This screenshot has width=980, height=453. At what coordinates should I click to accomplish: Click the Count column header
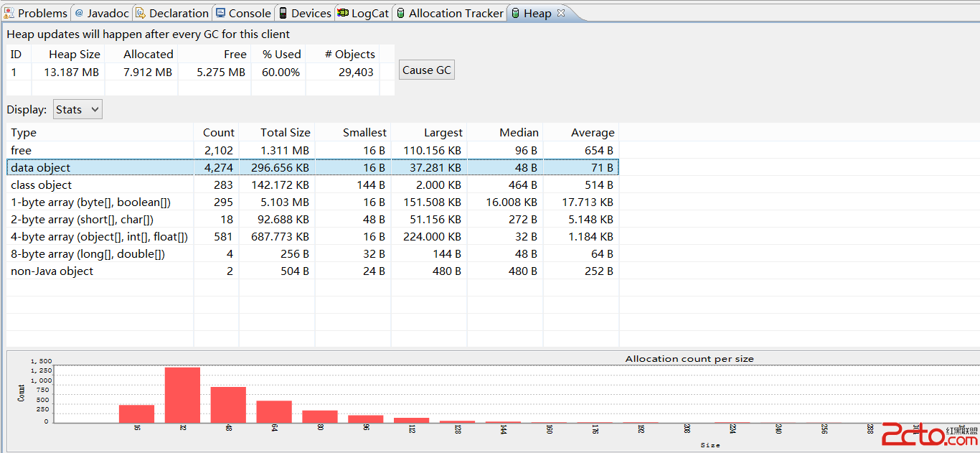click(218, 133)
